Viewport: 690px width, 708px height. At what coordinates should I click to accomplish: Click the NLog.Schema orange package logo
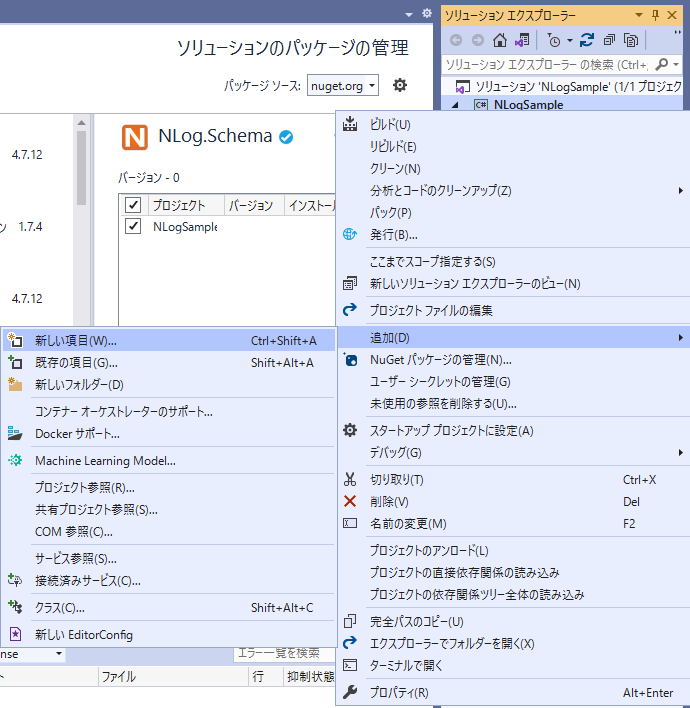coord(135,137)
